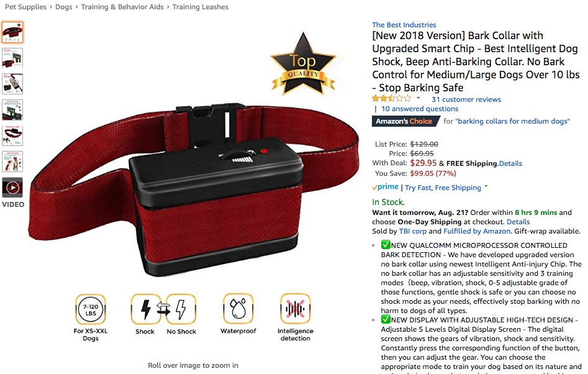Click the Intelligence detection icon
This screenshot has width=588, height=374.
pyautogui.click(x=295, y=309)
